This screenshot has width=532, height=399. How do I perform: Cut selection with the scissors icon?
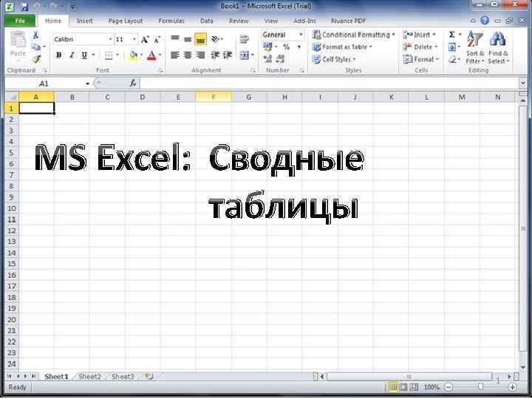pos(35,35)
